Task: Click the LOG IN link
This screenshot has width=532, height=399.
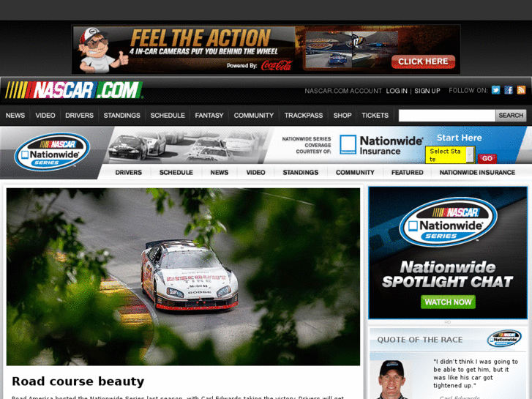Action: click(x=397, y=91)
